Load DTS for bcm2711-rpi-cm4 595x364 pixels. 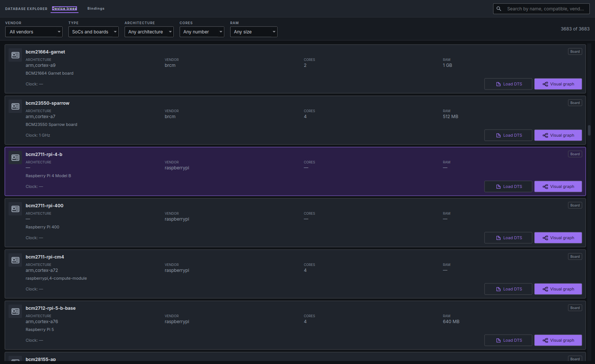[x=508, y=289]
